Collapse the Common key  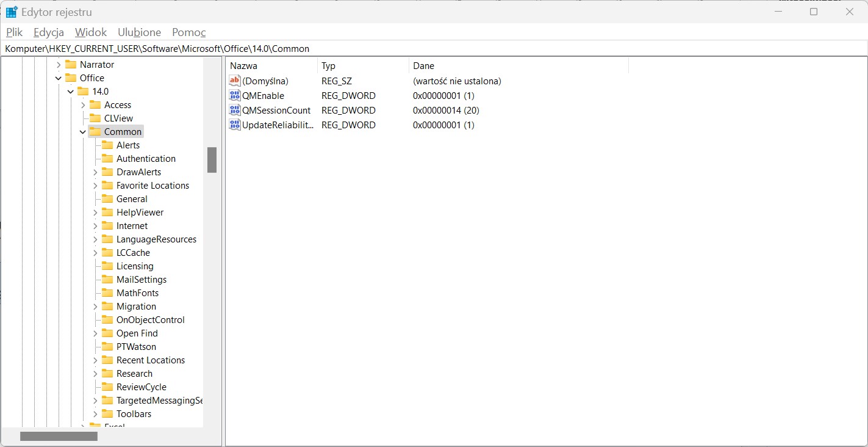point(83,132)
